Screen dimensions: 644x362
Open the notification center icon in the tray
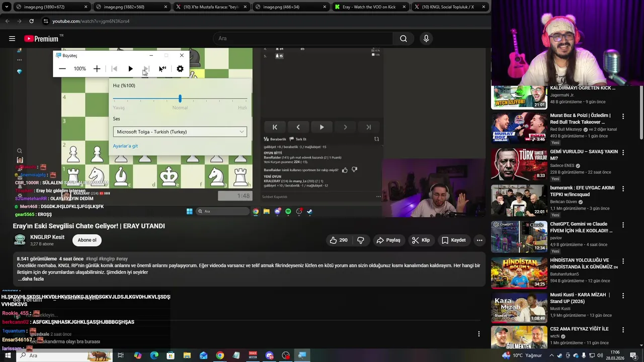pyautogui.click(x=633, y=355)
